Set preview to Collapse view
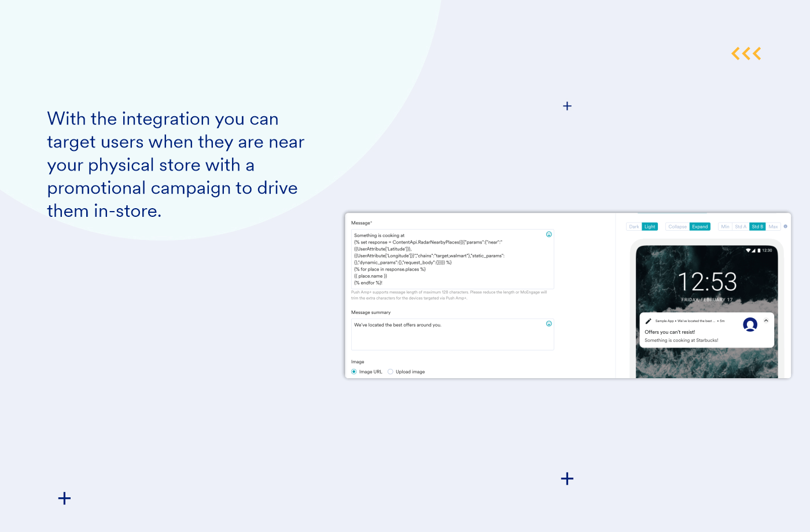Image resolution: width=810 pixels, height=532 pixels. (678, 227)
